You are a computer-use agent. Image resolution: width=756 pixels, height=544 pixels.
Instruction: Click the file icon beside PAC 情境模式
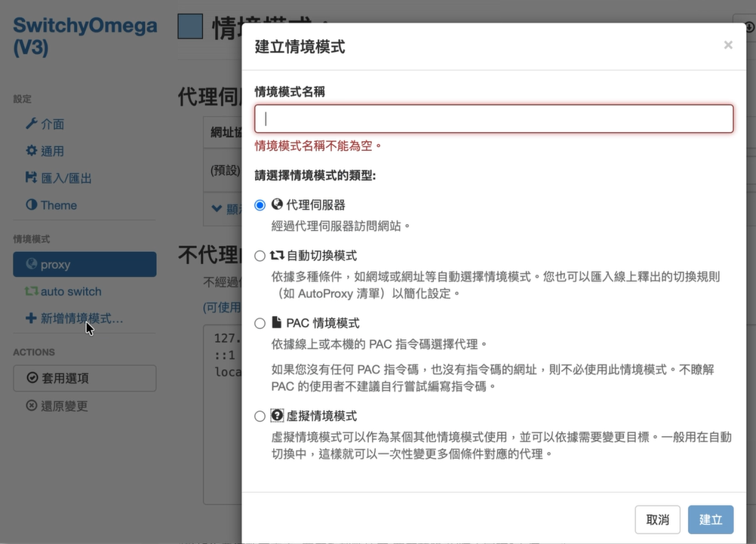[x=276, y=322]
